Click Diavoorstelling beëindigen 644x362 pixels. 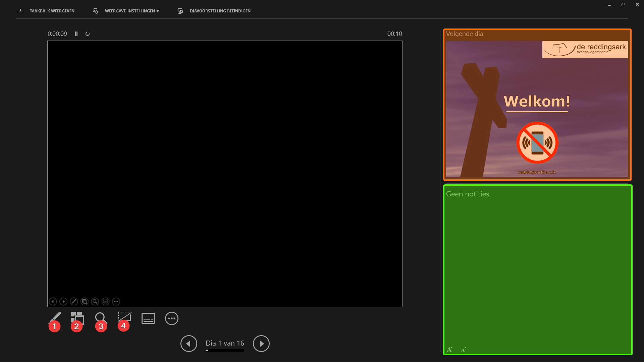(x=214, y=11)
